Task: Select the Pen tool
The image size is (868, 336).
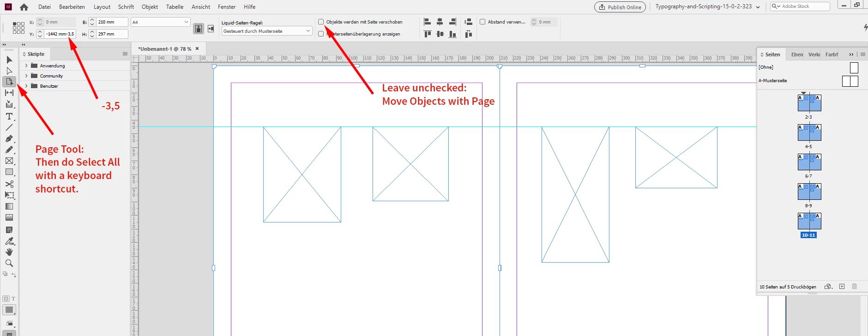Action: [x=9, y=138]
